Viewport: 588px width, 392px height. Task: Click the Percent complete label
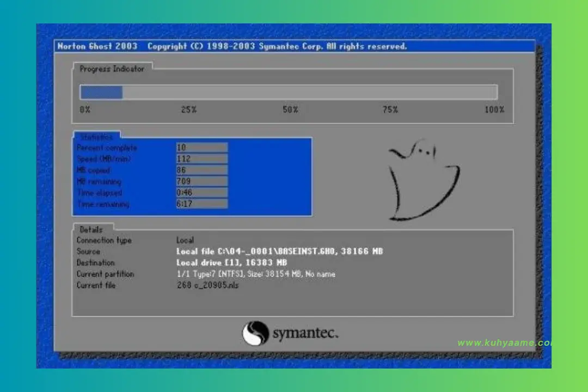tap(107, 148)
